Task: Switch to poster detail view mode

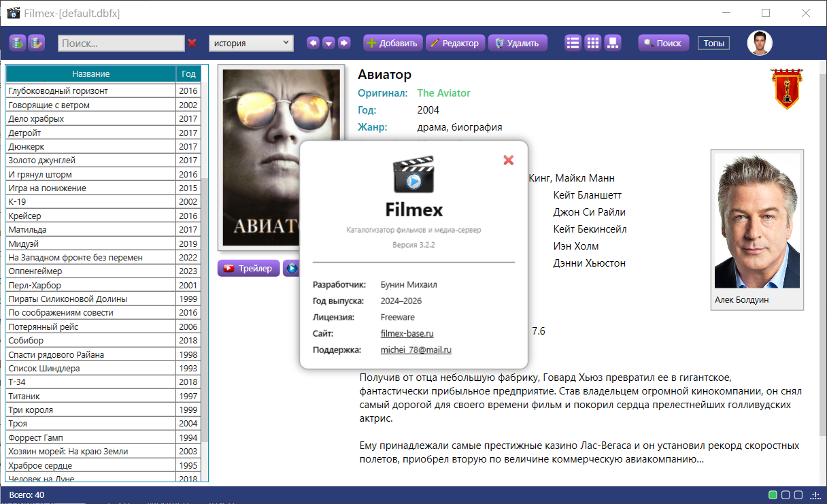Action: coord(613,43)
